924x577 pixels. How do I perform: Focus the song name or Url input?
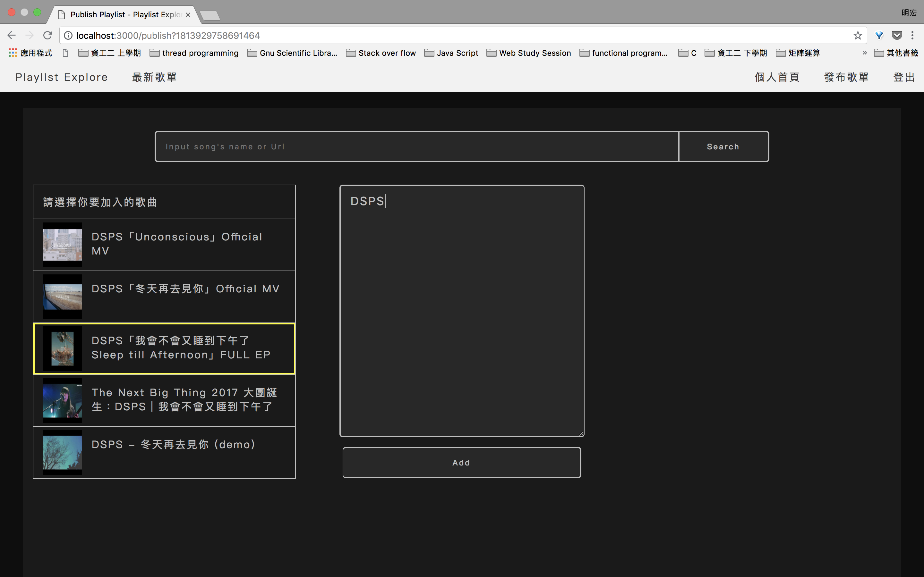(416, 146)
